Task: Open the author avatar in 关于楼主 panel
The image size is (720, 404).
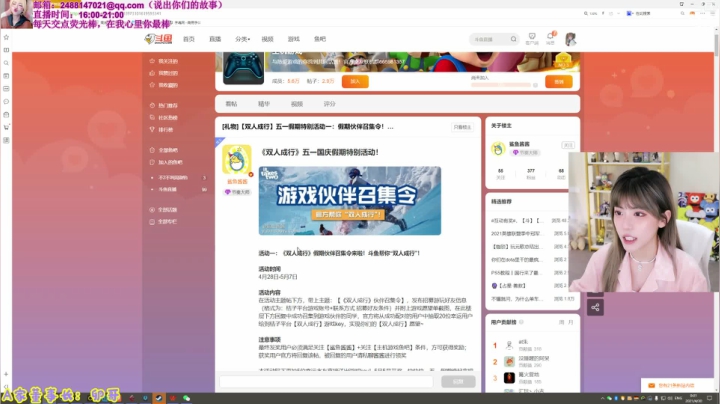Action: [x=498, y=148]
